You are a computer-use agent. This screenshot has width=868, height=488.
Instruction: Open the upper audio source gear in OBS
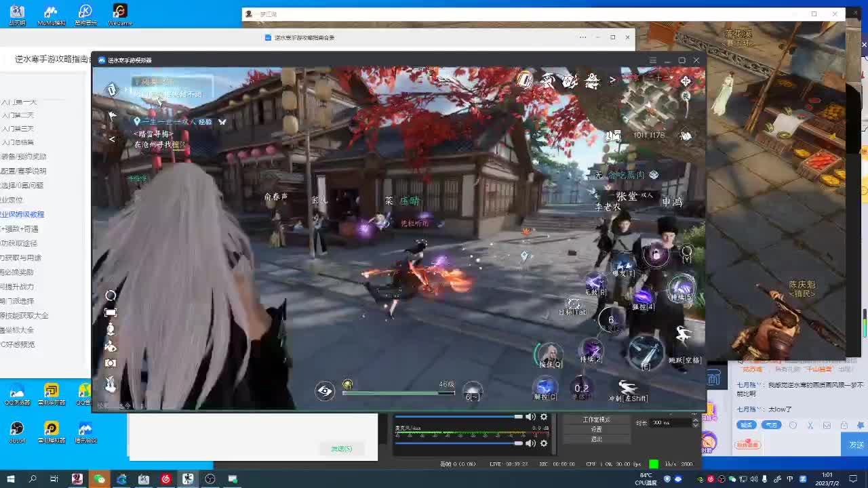coord(544,417)
